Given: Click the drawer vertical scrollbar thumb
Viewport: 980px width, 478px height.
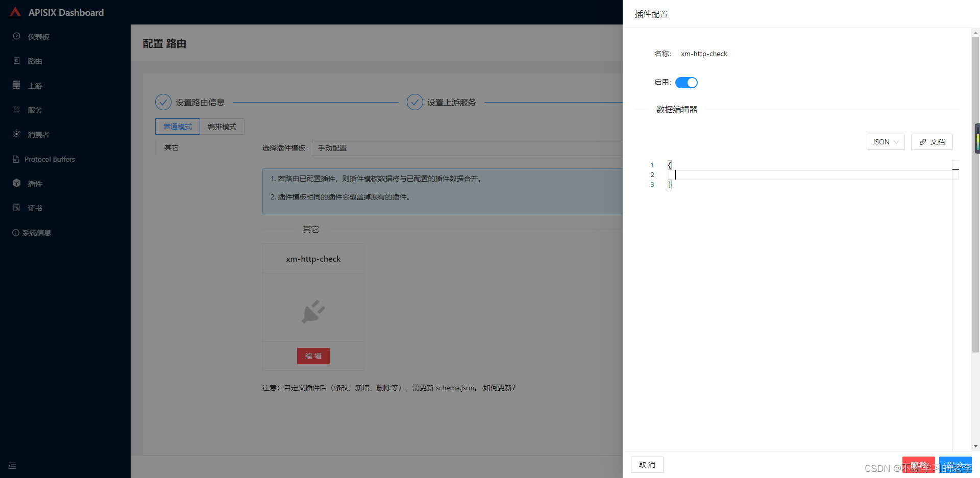Looking at the screenshot, I should [x=976, y=194].
